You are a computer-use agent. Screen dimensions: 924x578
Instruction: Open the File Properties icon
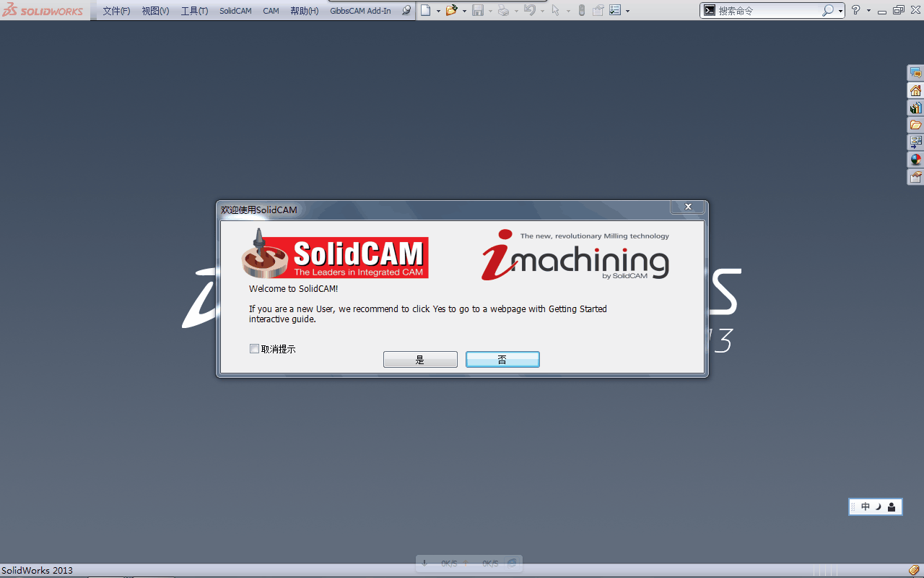[598, 10]
